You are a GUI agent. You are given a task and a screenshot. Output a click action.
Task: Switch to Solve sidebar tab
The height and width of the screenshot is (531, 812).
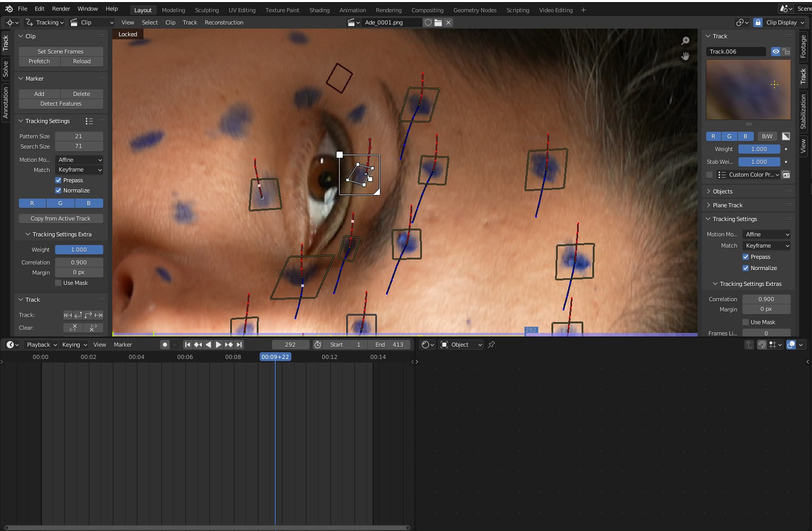tap(6, 68)
